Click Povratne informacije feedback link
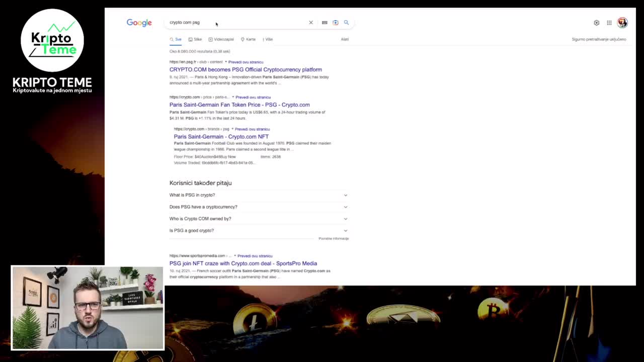 coord(334,238)
